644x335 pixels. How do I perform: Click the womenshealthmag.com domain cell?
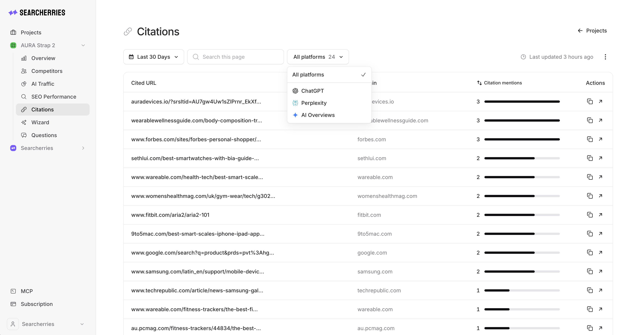[x=387, y=196]
